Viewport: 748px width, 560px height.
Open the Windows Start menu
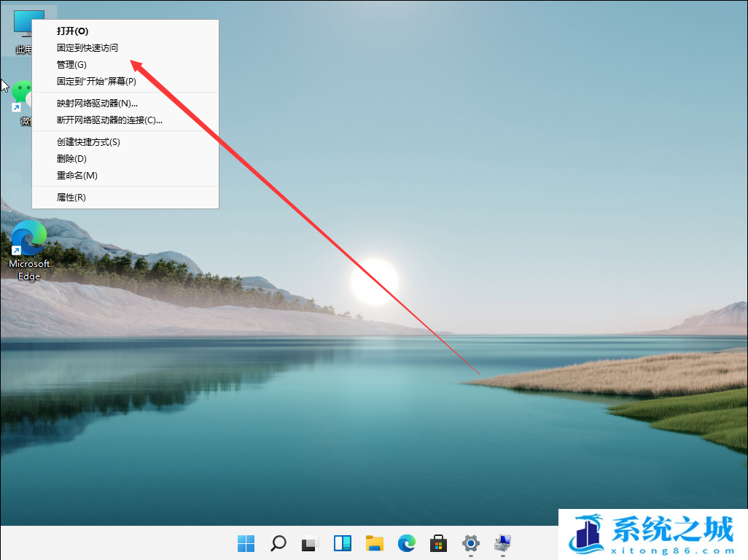246,543
